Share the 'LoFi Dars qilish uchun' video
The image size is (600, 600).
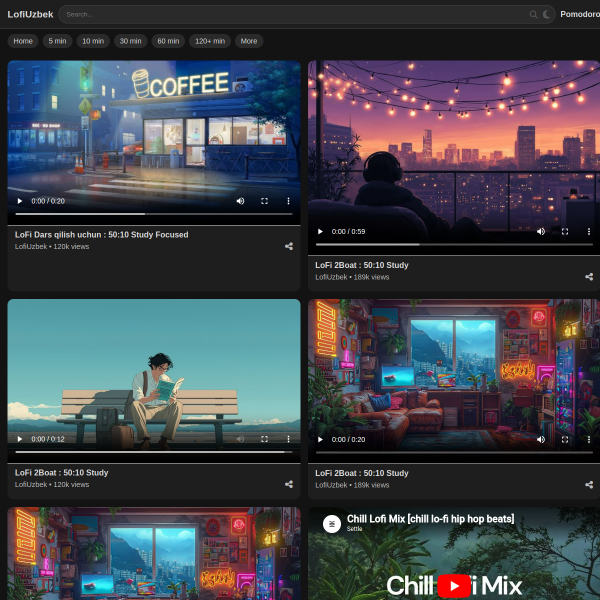(x=289, y=246)
